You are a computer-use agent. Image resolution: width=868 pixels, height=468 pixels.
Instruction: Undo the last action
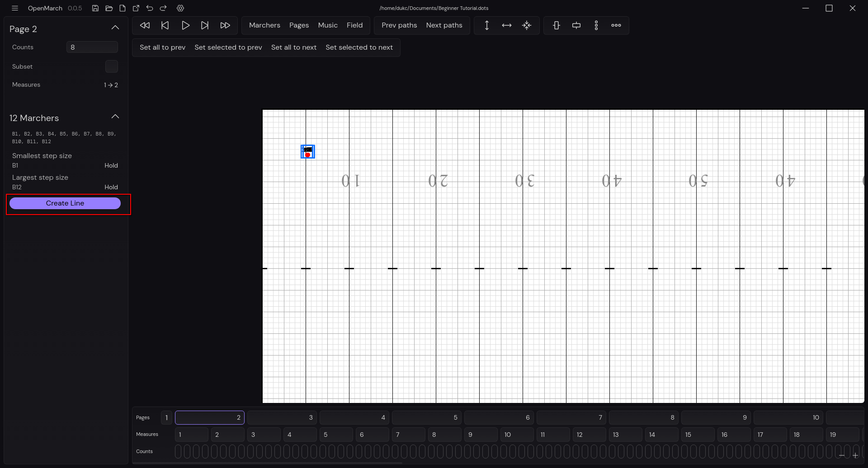150,8
